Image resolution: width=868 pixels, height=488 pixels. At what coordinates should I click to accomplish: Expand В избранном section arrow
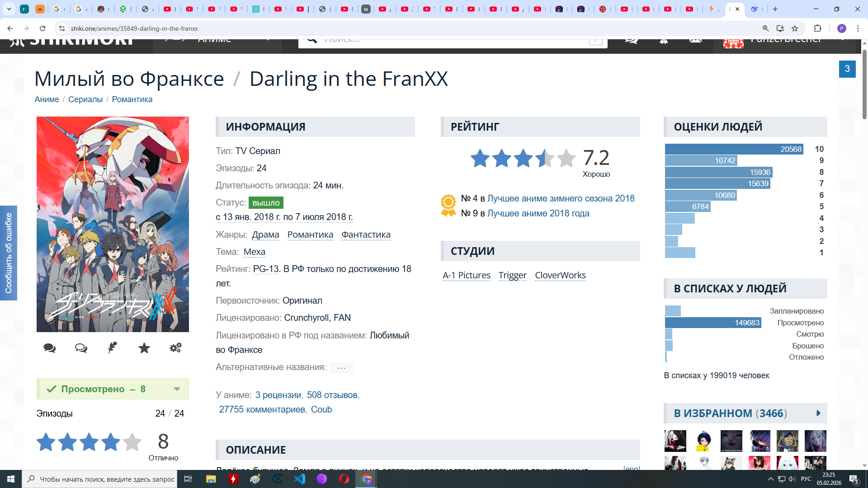[818, 413]
